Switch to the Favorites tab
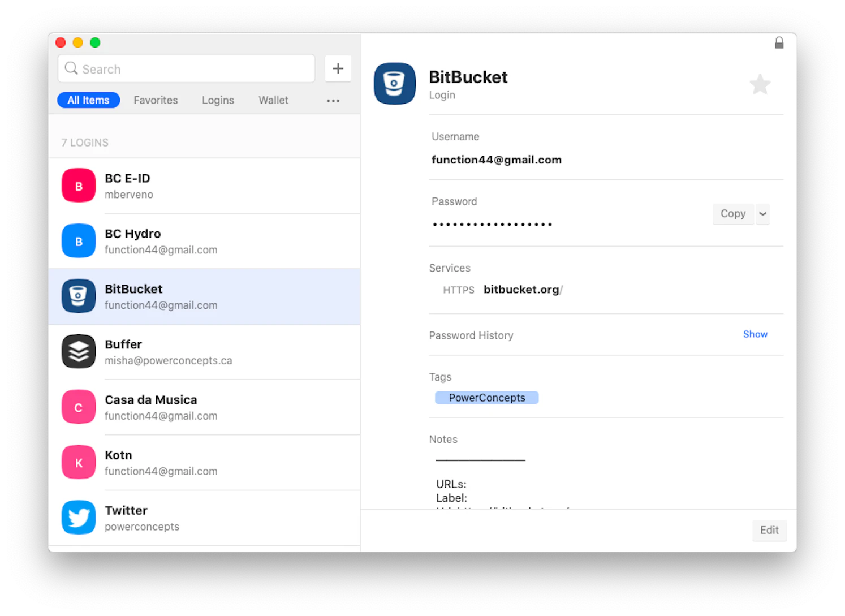 156,100
